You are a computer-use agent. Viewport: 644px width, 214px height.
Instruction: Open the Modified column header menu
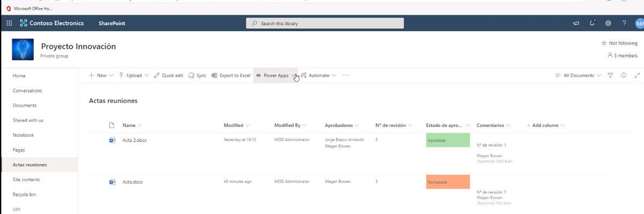pos(237,125)
